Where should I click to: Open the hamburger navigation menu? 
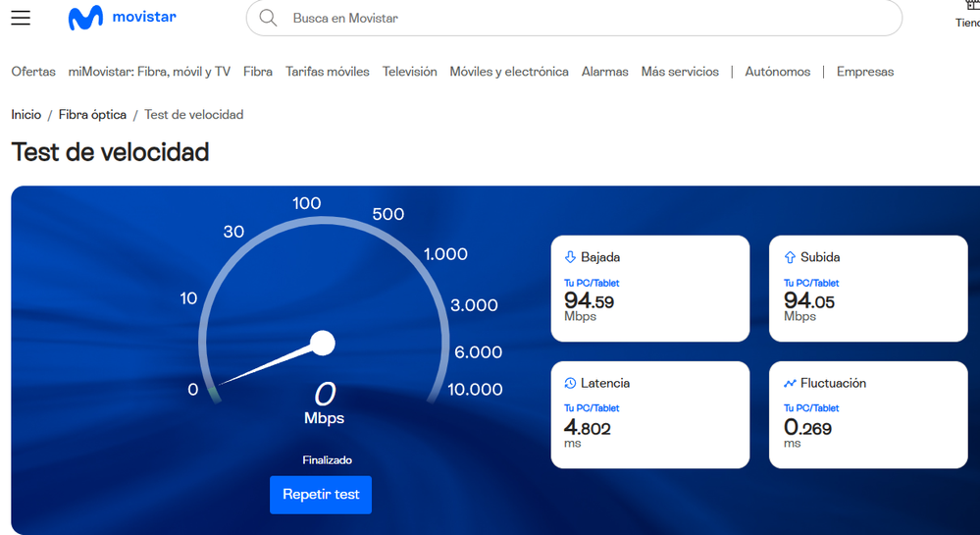(21, 18)
